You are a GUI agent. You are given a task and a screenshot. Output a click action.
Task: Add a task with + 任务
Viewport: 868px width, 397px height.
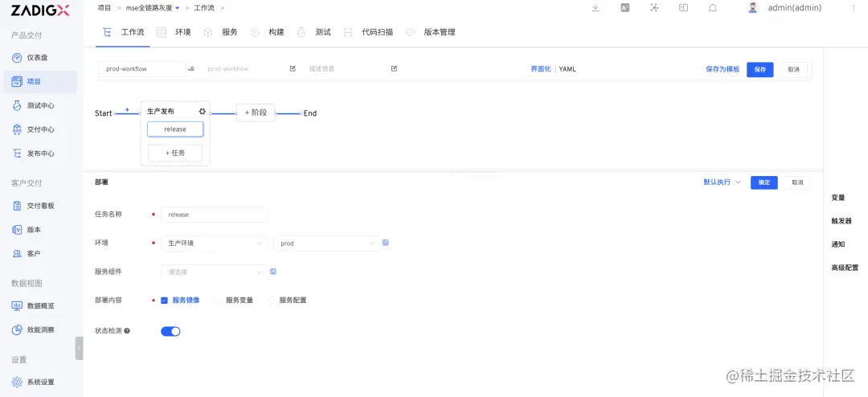(x=175, y=153)
